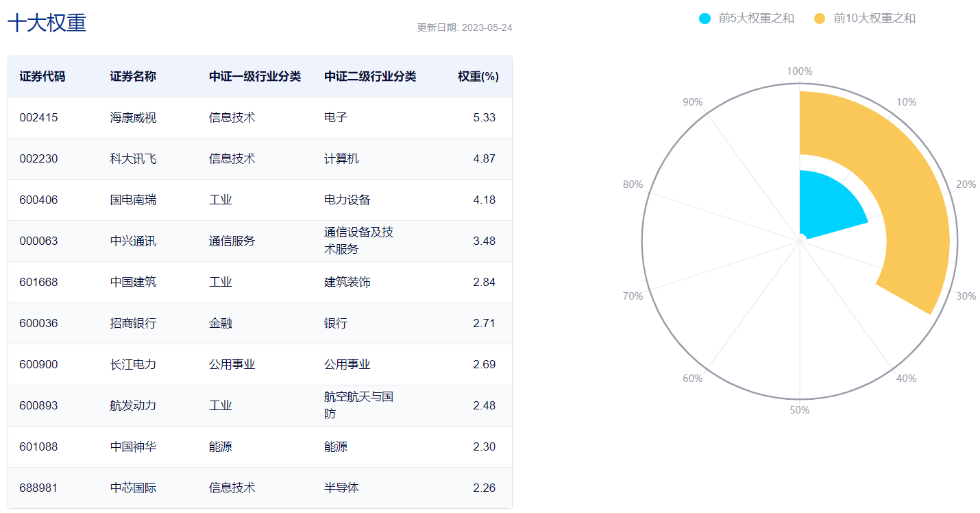Screen dimensions: 980x513
Task: Click weight value 3.48
Action: pyautogui.click(x=484, y=241)
